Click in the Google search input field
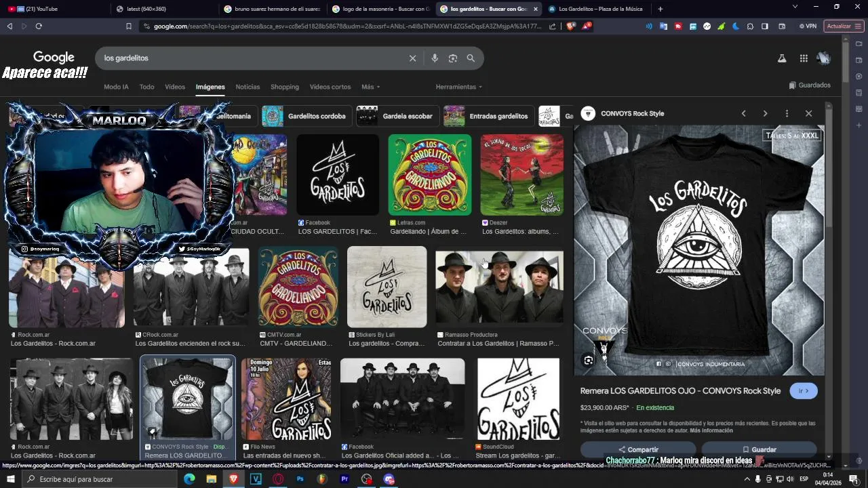This screenshot has height=488, width=868. pos(251,58)
